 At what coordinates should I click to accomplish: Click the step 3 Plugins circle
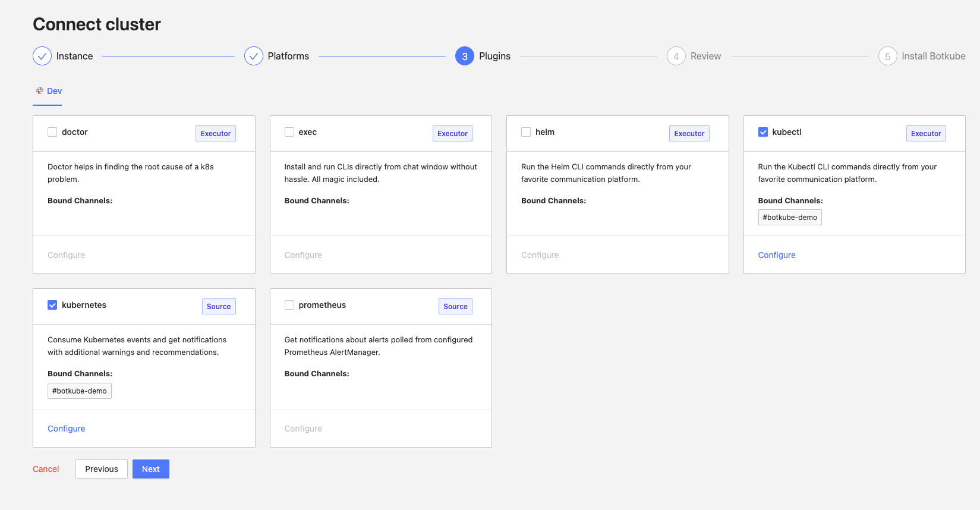(x=465, y=56)
